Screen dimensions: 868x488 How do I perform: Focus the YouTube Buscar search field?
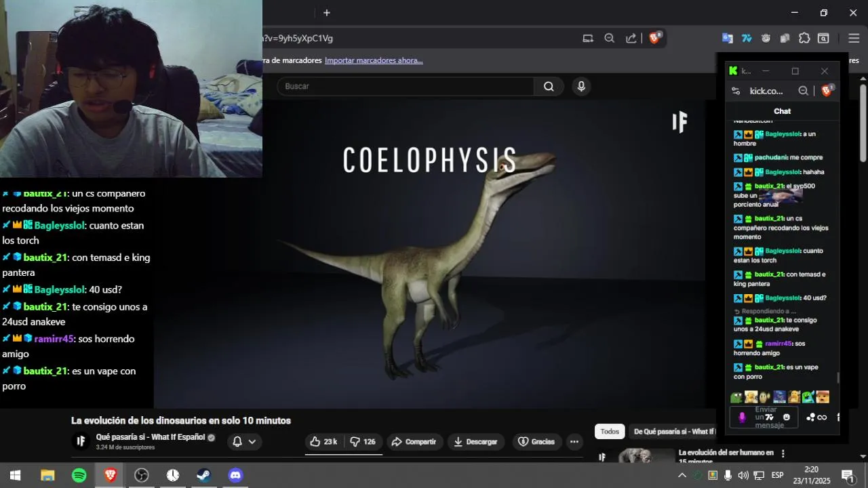pos(406,87)
